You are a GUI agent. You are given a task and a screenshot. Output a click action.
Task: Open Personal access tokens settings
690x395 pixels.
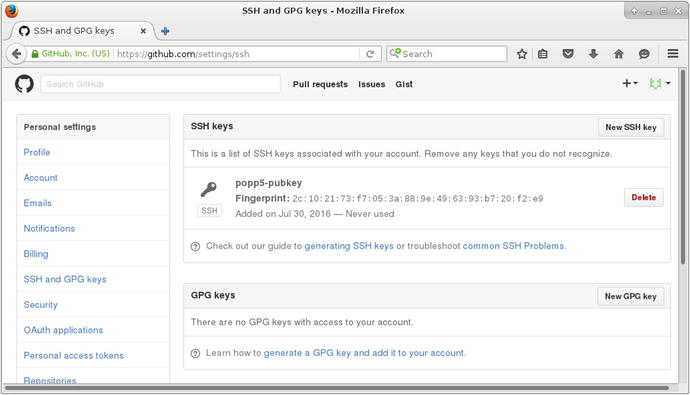73,355
